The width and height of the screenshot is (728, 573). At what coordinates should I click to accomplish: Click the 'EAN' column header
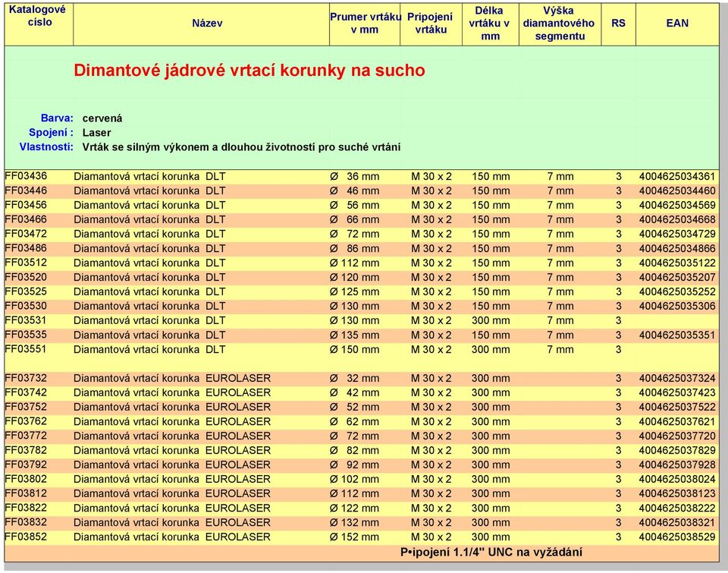coord(677,24)
